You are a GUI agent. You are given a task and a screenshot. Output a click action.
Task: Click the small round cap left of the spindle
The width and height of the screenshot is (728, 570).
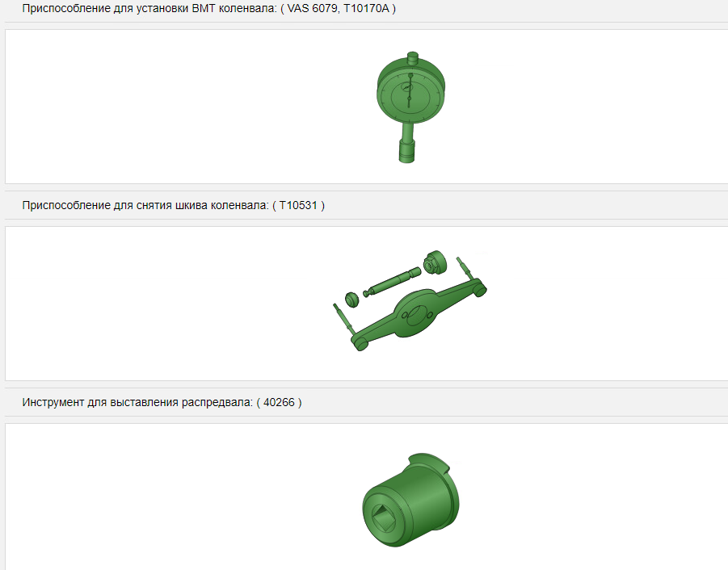(x=352, y=300)
